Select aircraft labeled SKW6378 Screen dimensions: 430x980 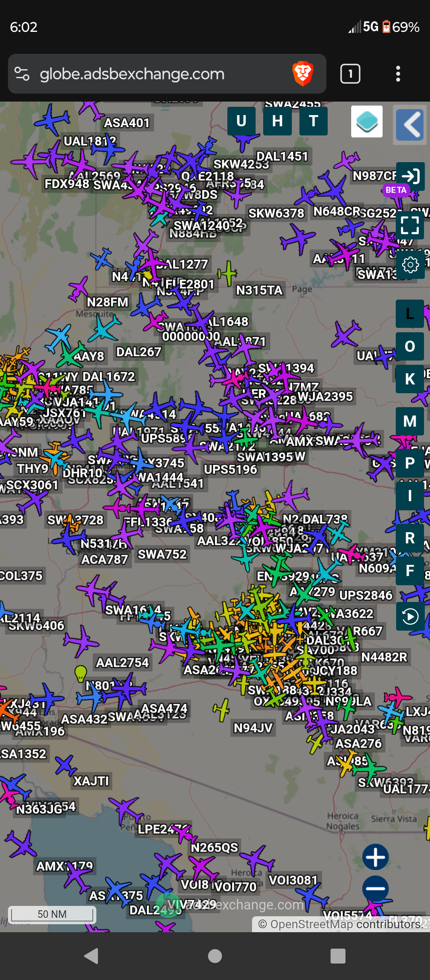(276, 213)
